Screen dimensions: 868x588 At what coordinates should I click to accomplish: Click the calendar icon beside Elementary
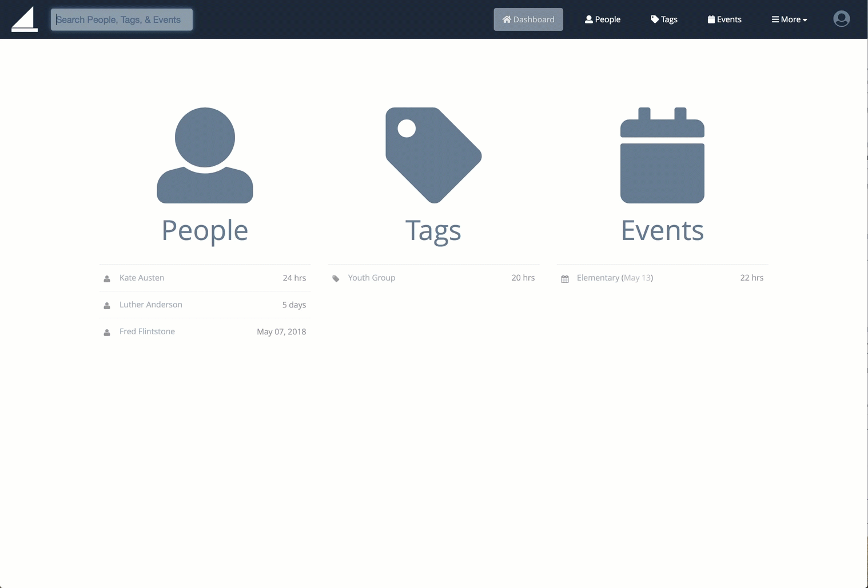[x=565, y=279]
